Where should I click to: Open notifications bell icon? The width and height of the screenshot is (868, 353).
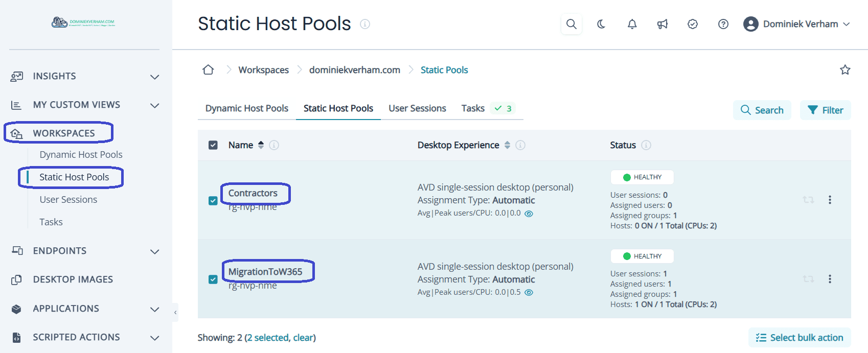point(632,24)
